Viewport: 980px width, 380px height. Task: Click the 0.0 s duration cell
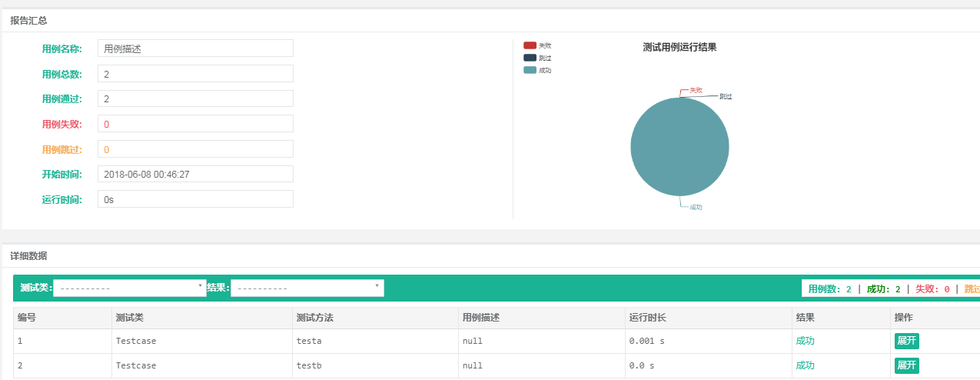click(708, 365)
